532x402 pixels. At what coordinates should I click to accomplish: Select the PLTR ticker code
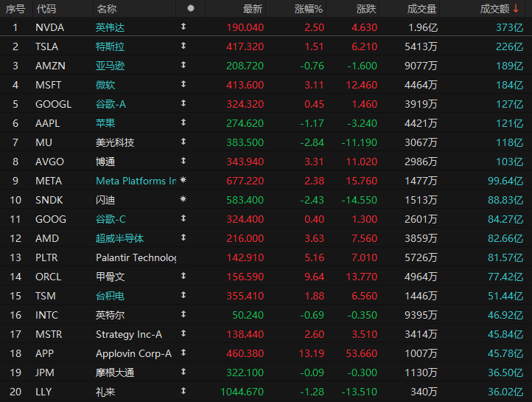(x=46, y=257)
